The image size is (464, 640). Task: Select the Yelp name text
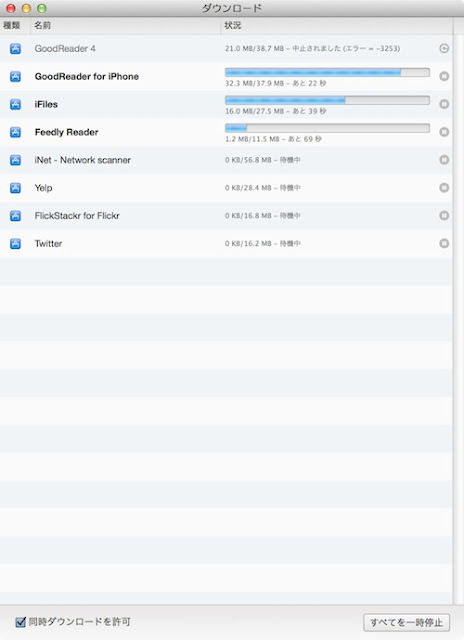(x=43, y=188)
